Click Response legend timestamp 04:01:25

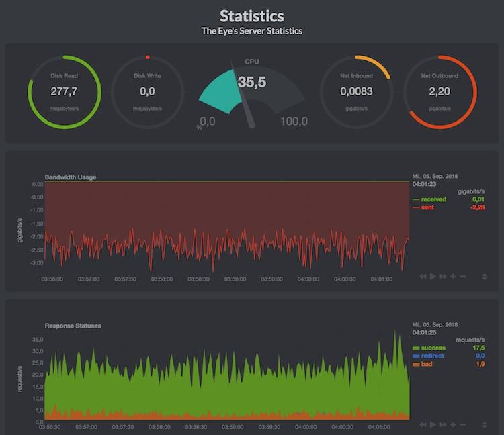(x=424, y=332)
